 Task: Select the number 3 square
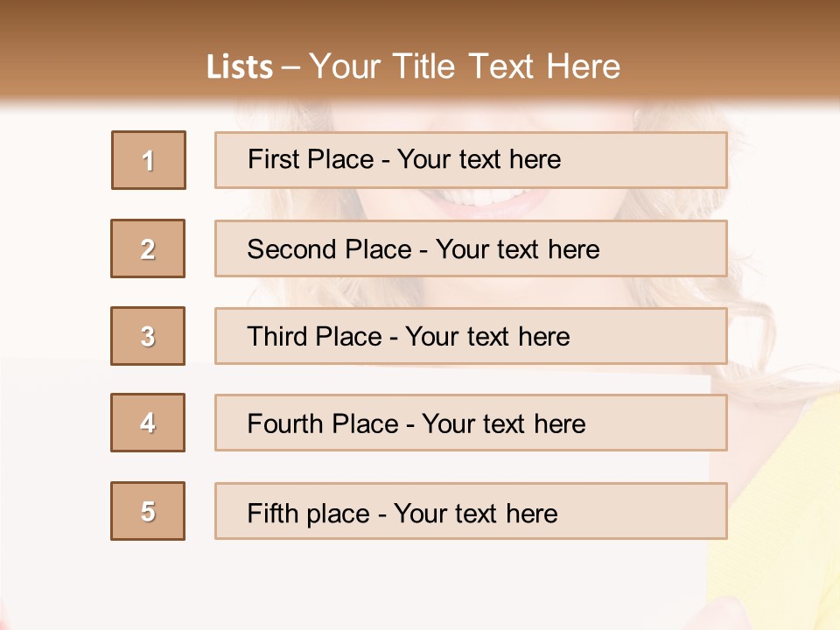click(148, 336)
